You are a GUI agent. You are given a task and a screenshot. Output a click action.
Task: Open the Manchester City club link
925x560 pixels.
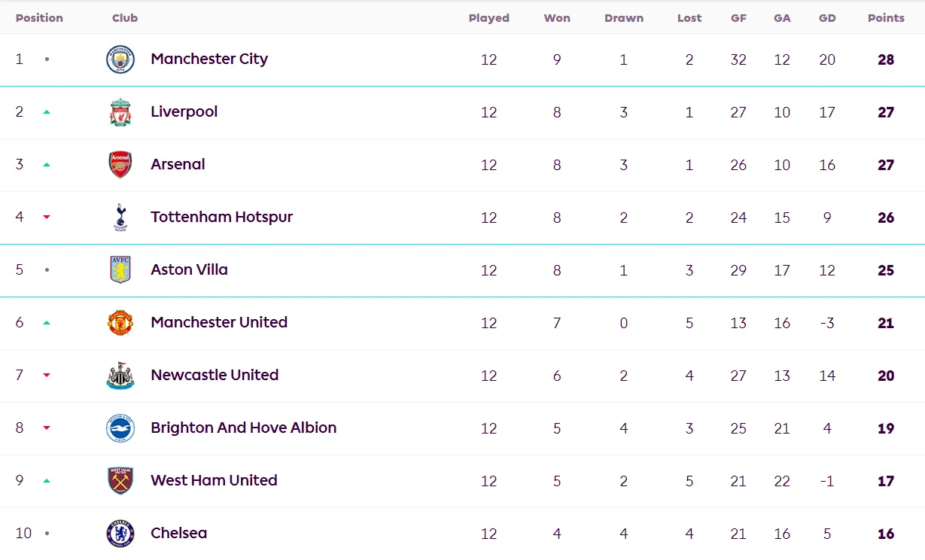[209, 59]
